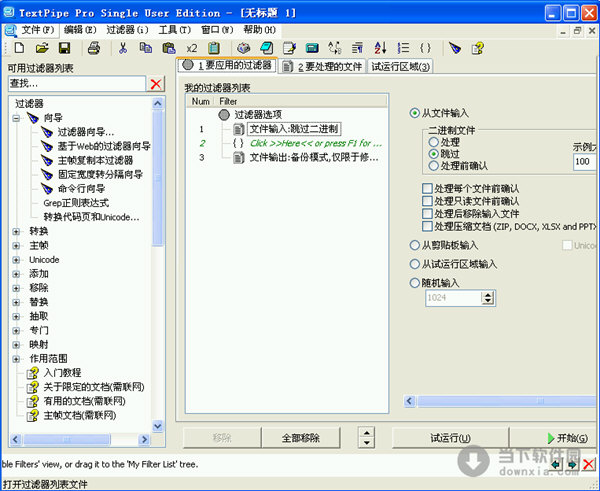The width and height of the screenshot is (600, 491).
Task: Enable 处理只读文件前确认 checkbox
Action: (427, 201)
